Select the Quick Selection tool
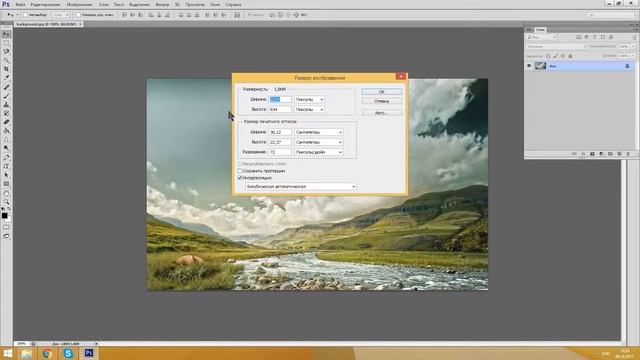Viewport: 640px width, 360px height. tap(6, 60)
